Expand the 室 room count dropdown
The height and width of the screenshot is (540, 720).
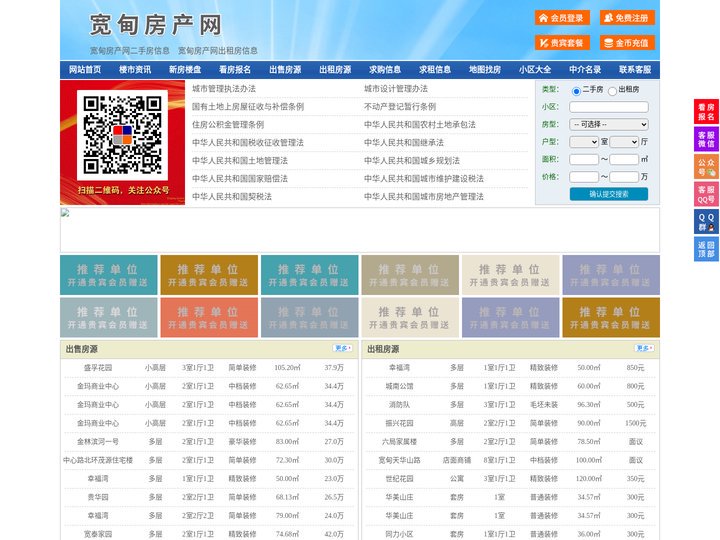(584, 142)
